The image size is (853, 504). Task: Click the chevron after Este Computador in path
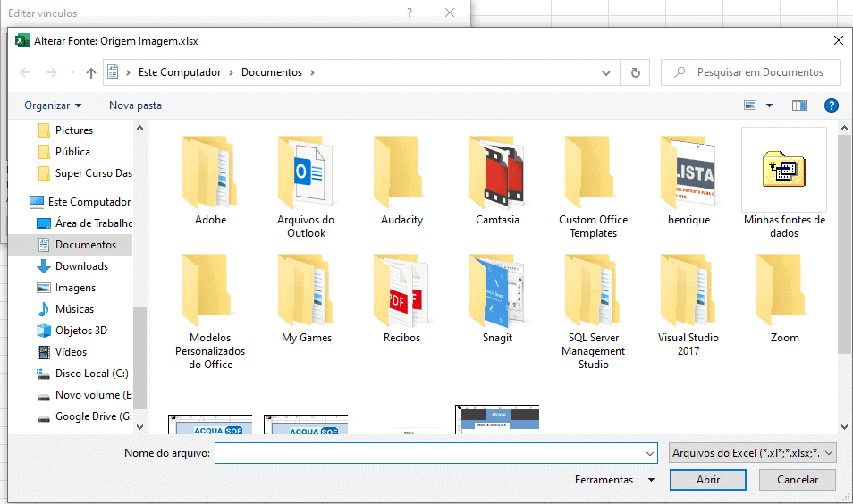[231, 73]
